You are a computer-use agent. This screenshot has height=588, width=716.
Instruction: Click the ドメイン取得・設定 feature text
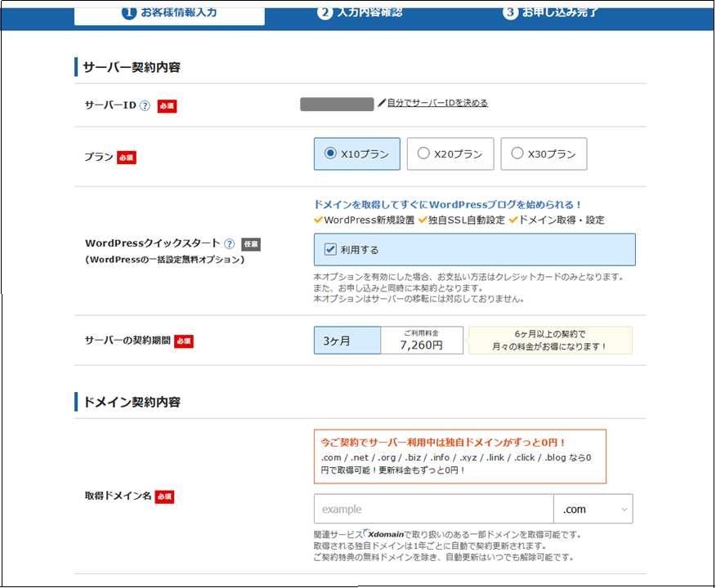tap(562, 220)
